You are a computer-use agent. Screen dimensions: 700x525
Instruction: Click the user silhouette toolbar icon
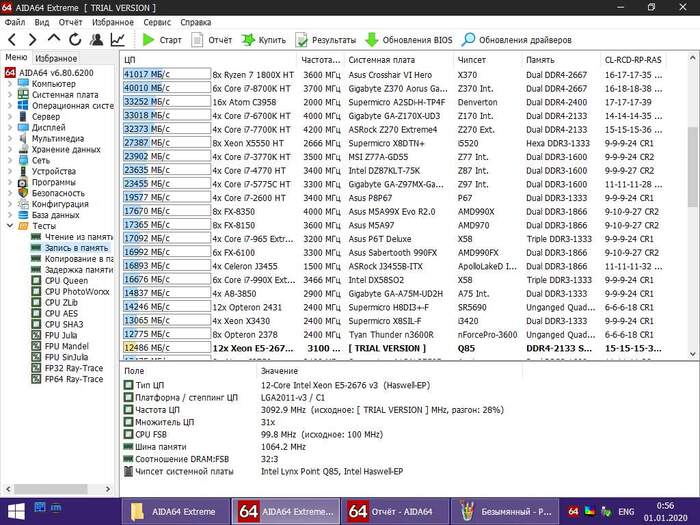[x=97, y=40]
